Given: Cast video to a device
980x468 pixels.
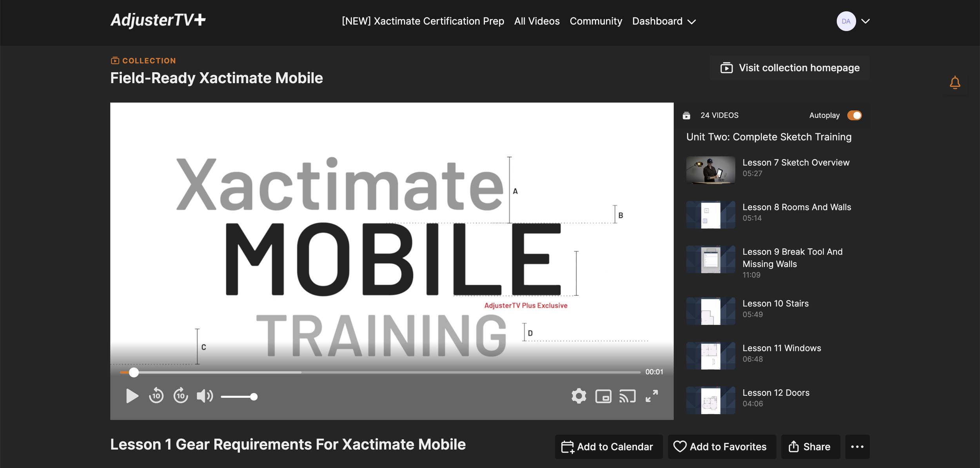Looking at the screenshot, I should point(627,396).
